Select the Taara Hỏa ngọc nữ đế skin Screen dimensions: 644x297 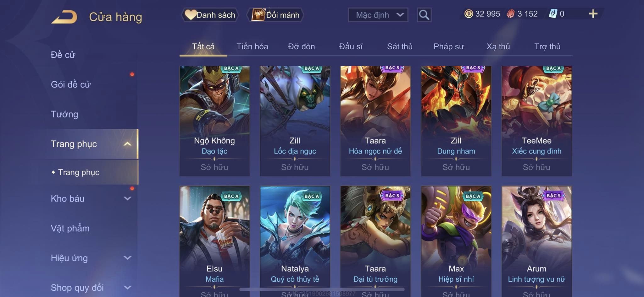click(x=375, y=121)
